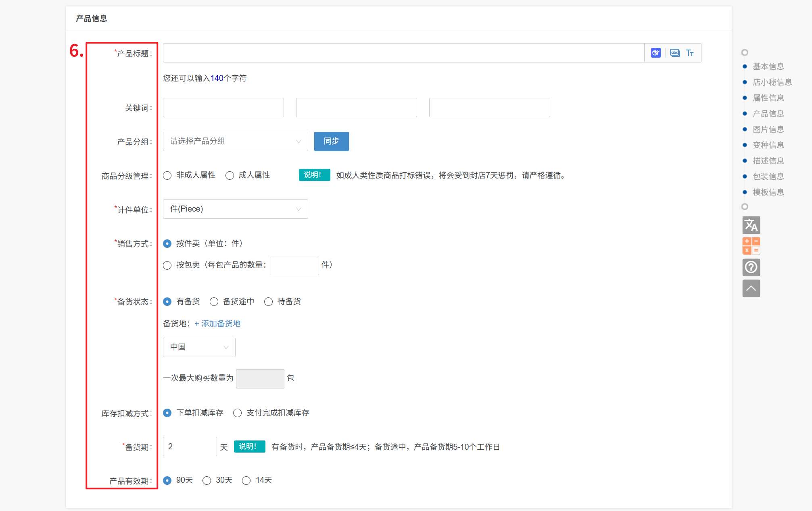This screenshot has width=812, height=511.
Task: Open the translate tool in the right sidebar
Action: (x=751, y=225)
